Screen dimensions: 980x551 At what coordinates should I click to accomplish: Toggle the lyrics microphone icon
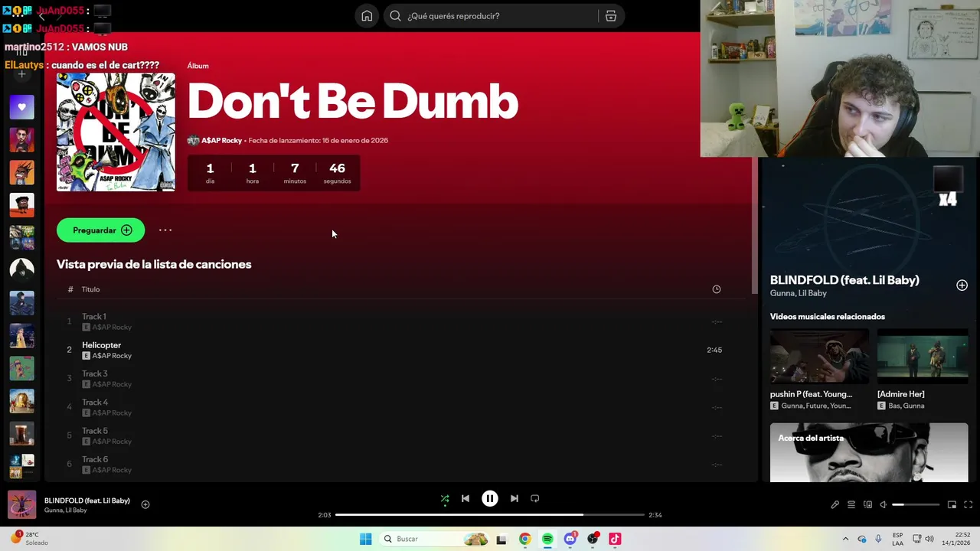[835, 504]
